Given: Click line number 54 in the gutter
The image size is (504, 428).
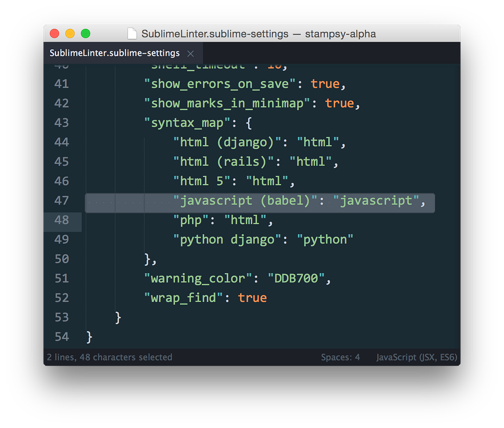Looking at the screenshot, I should [x=61, y=337].
